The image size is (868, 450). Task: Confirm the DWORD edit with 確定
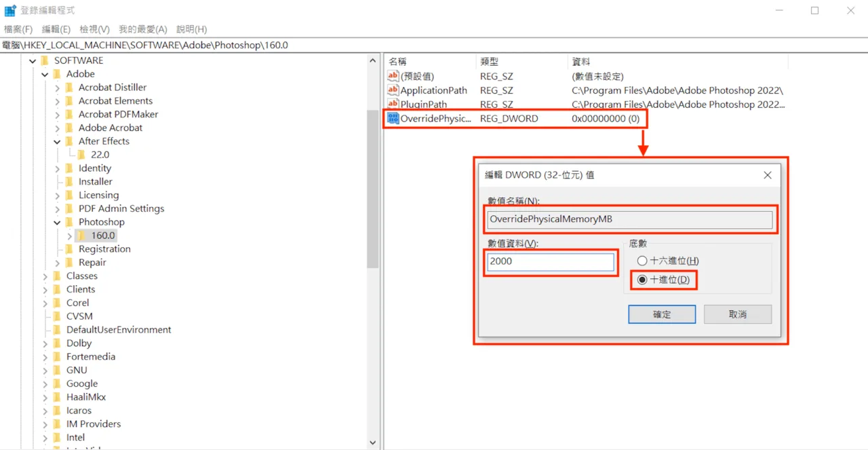[662, 314]
